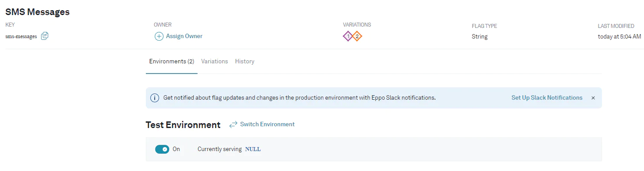The width and height of the screenshot is (644, 171).
Task: Click the NULL currently serving value
Action: (x=253, y=149)
